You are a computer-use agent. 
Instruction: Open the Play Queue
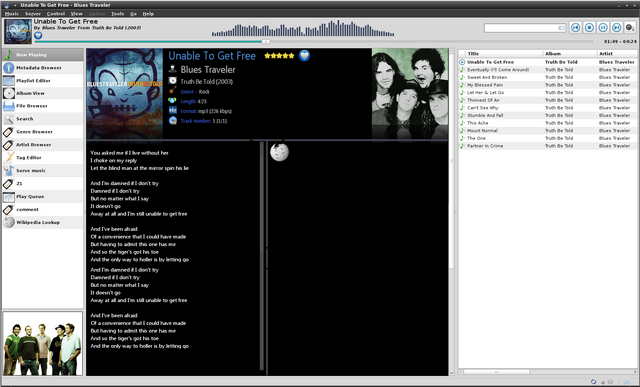point(43,196)
